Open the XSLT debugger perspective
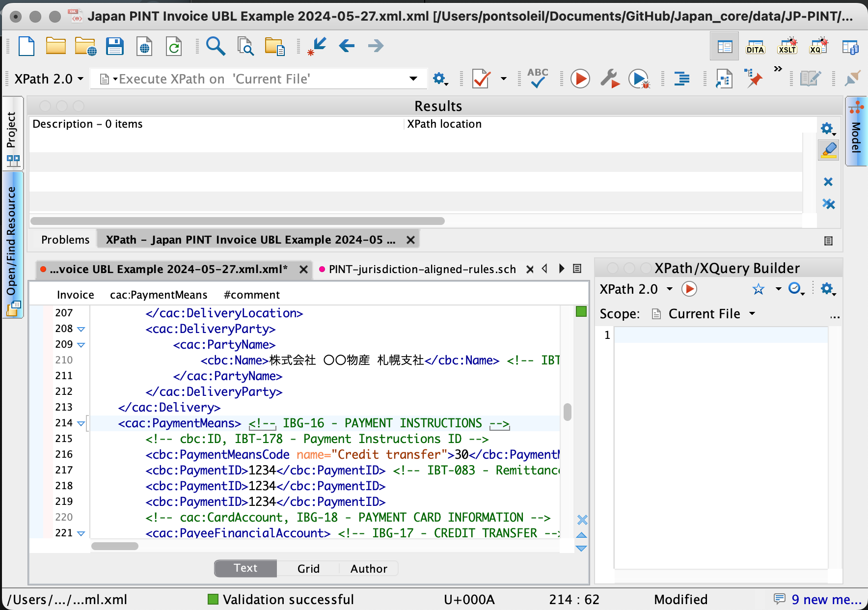Viewport: 868px width, 610px height. (787, 46)
